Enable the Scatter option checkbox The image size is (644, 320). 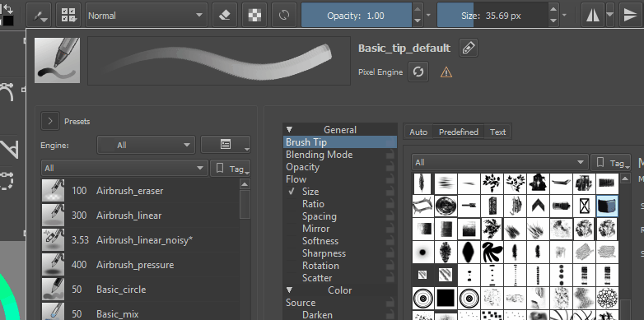click(x=292, y=278)
